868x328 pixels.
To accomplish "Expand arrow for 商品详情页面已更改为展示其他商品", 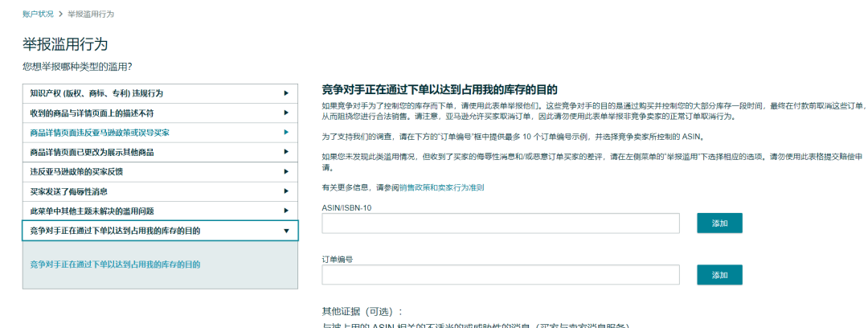I will [286, 152].
